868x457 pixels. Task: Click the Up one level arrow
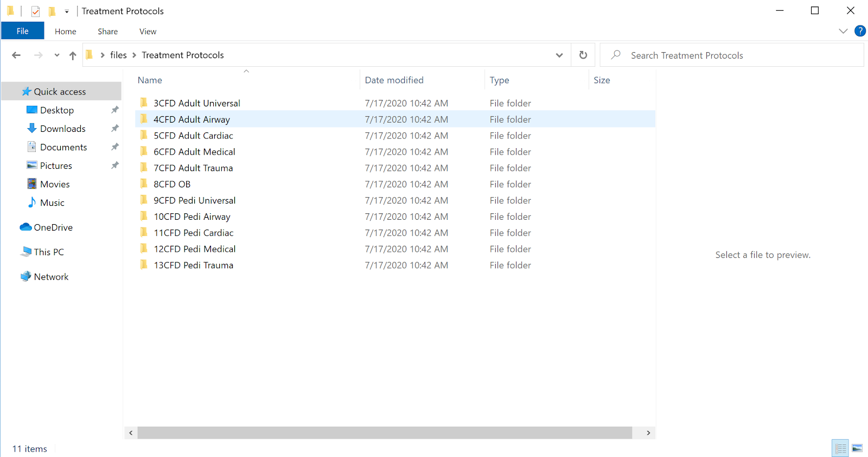73,55
